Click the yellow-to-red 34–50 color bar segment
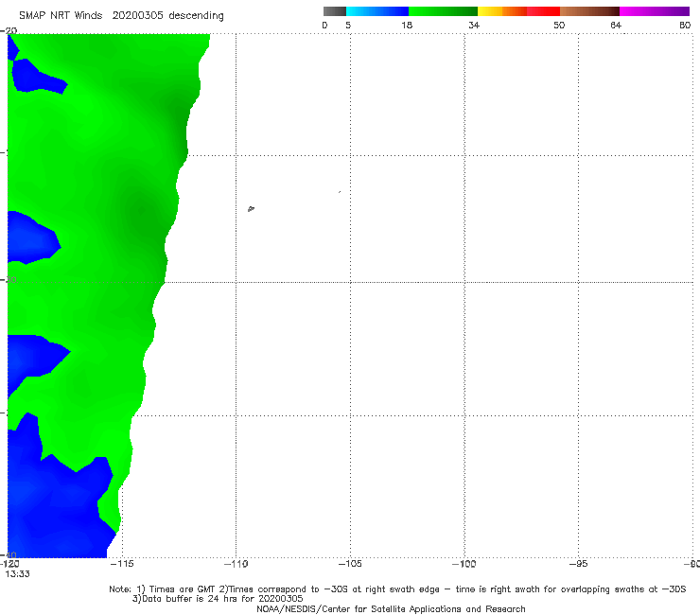The image size is (700, 615). 518,11
